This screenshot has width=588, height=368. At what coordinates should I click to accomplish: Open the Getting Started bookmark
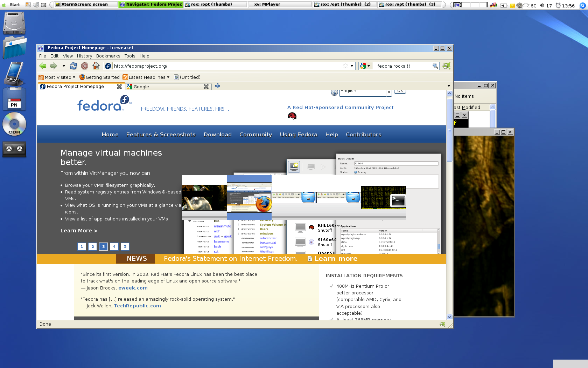[x=99, y=77]
